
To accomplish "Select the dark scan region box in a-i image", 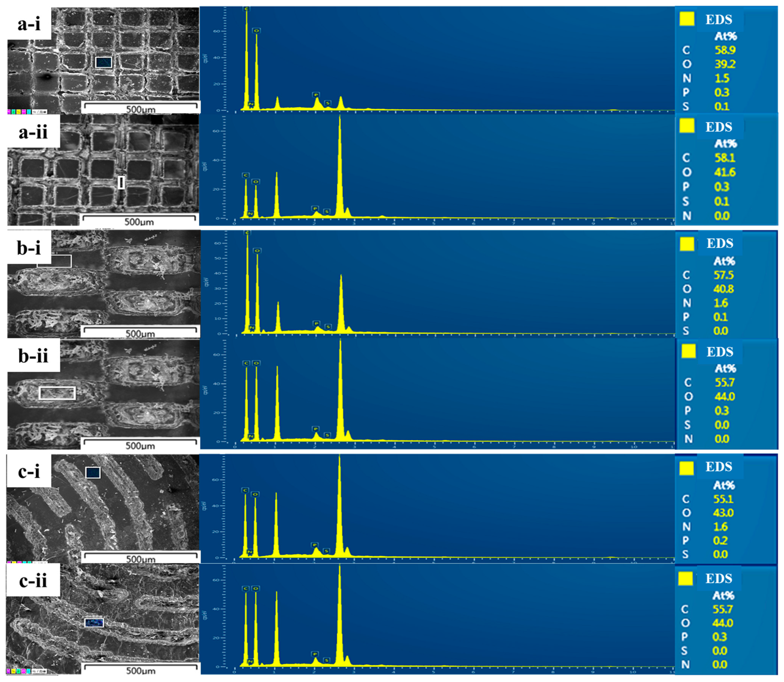I will [x=104, y=63].
